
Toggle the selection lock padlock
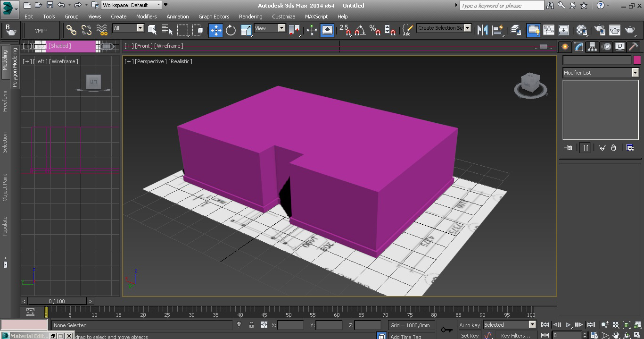pyautogui.click(x=251, y=325)
